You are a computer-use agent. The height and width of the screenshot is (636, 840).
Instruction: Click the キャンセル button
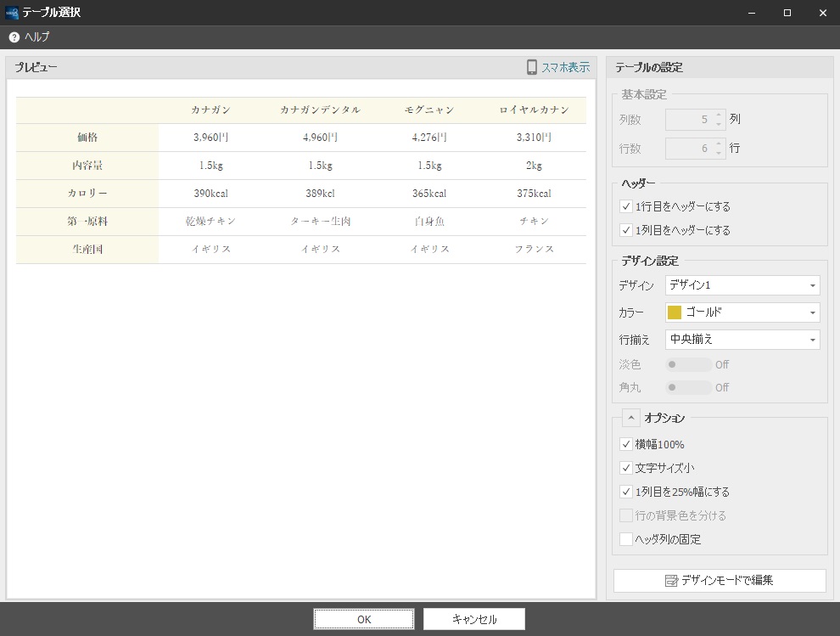tap(474, 619)
